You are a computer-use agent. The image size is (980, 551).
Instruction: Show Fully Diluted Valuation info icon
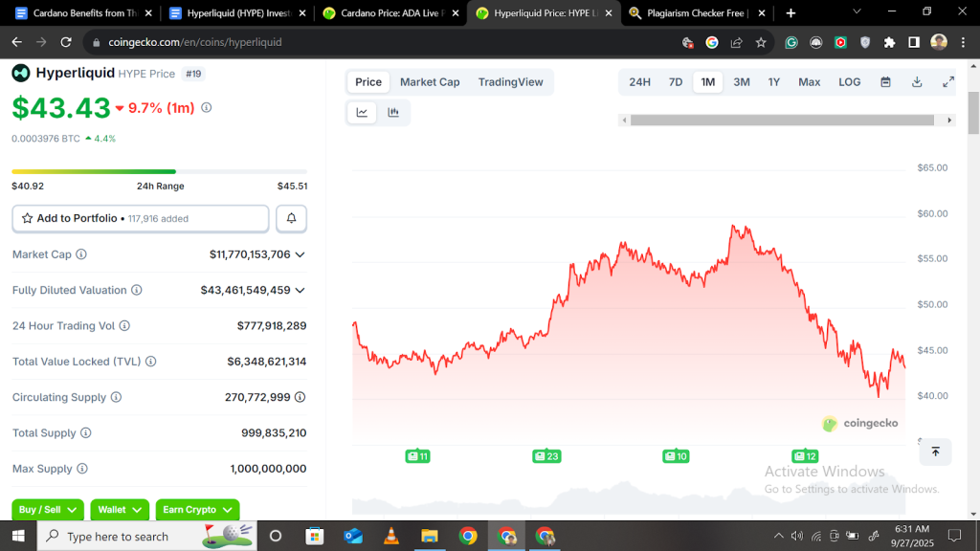(x=136, y=290)
